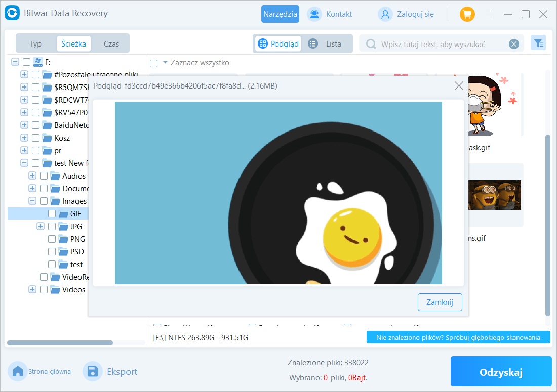Check the Kosz folder checkbox
The height and width of the screenshot is (392, 557).
pyautogui.click(x=35, y=138)
